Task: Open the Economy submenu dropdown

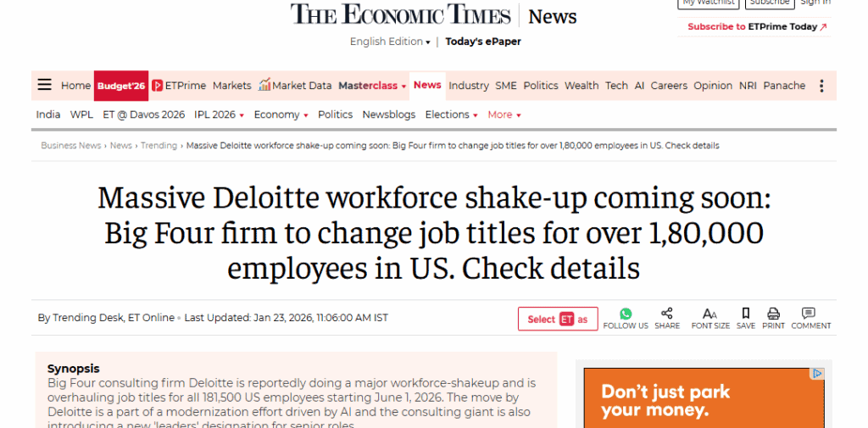Action: [281, 114]
